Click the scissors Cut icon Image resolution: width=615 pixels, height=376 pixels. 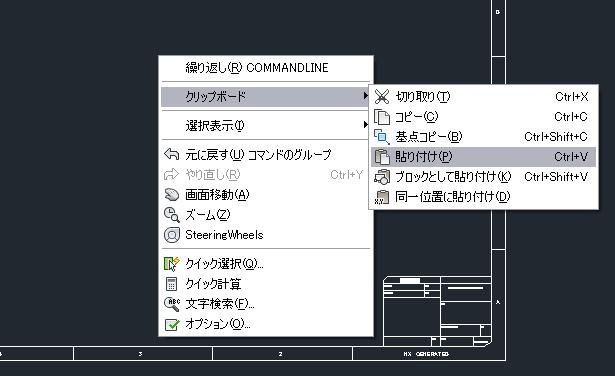(382, 96)
